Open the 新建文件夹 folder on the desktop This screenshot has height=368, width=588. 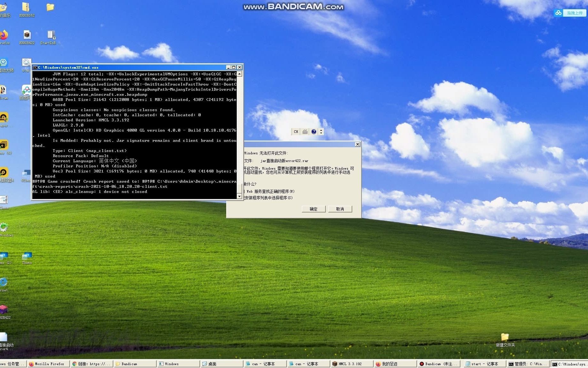[x=505, y=340]
